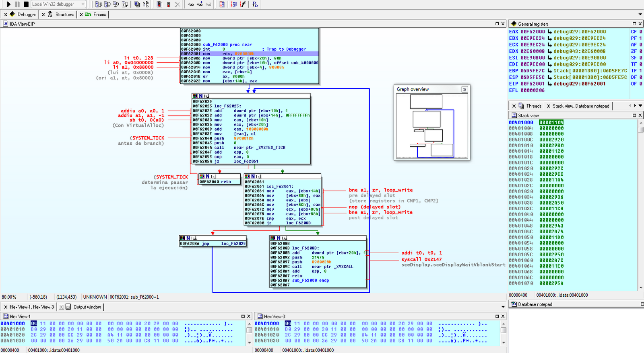Click the step over toolbar icon

(x=107, y=4)
